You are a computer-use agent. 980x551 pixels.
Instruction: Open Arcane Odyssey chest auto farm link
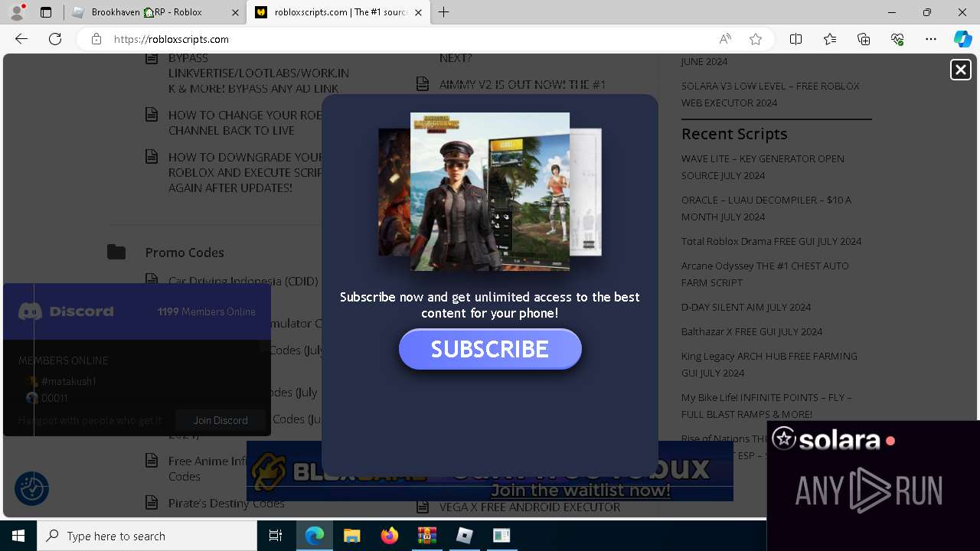tap(765, 274)
